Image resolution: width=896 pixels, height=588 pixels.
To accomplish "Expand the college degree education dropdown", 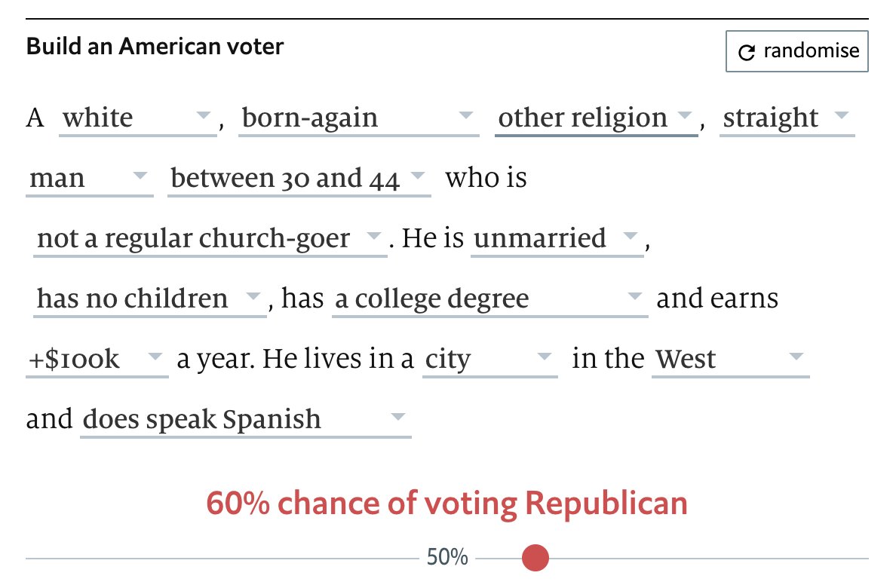I will tap(489, 299).
